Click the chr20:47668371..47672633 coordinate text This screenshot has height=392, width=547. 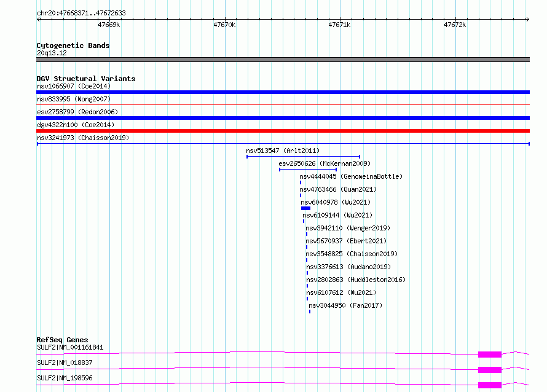tap(81, 13)
